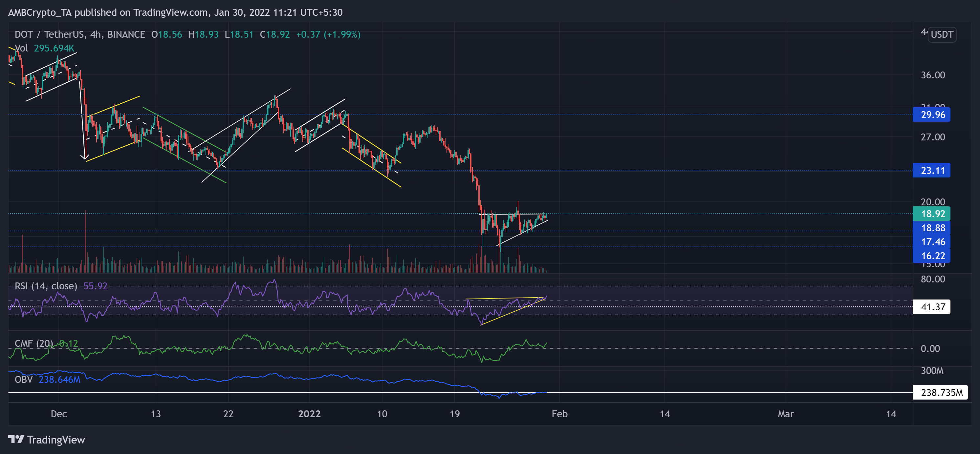Viewport: 980px width, 454px height.
Task: Click the 80.00 RSI scale value
Action: pyautogui.click(x=933, y=279)
